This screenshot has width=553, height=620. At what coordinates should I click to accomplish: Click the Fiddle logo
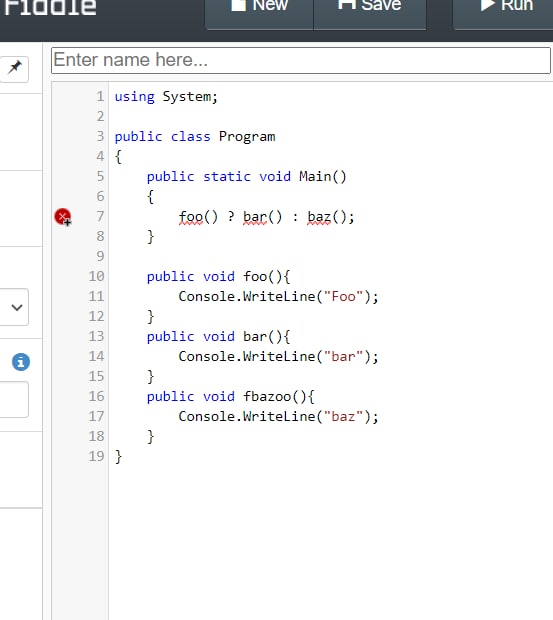tap(50, 8)
